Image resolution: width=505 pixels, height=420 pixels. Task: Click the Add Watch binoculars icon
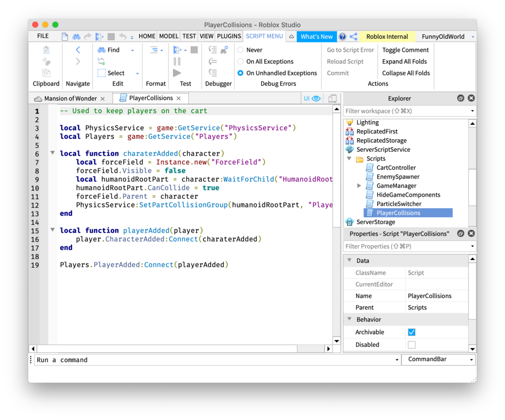pyautogui.click(x=224, y=50)
